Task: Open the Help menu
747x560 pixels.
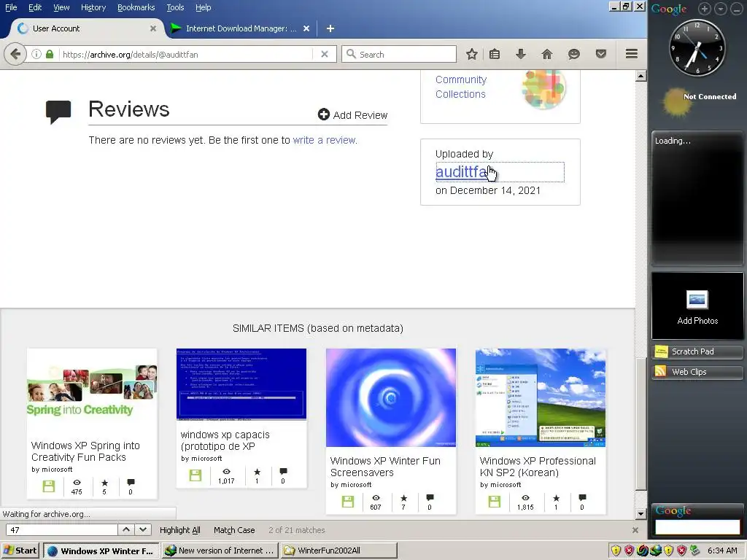Action: [x=203, y=7]
